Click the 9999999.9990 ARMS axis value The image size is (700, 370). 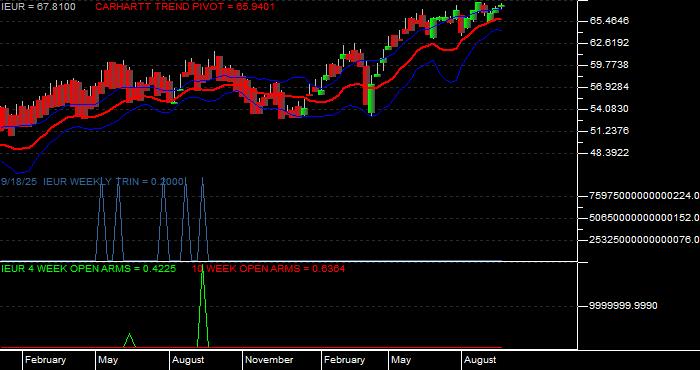click(x=623, y=306)
